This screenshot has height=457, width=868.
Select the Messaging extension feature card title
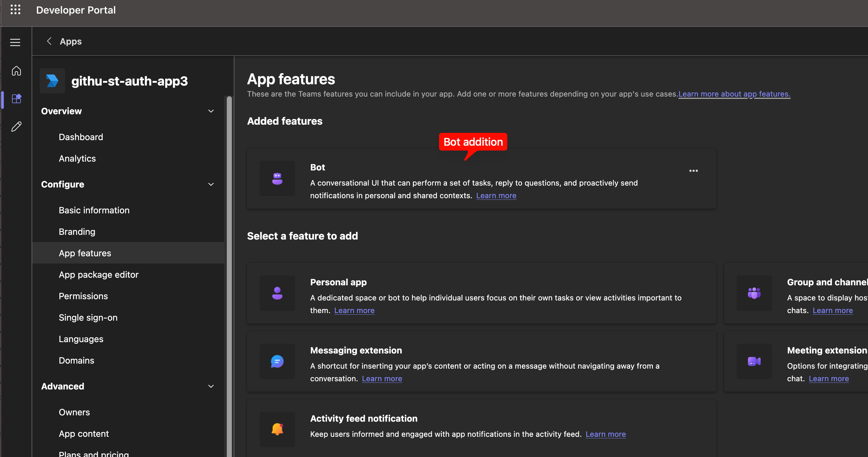click(x=356, y=350)
